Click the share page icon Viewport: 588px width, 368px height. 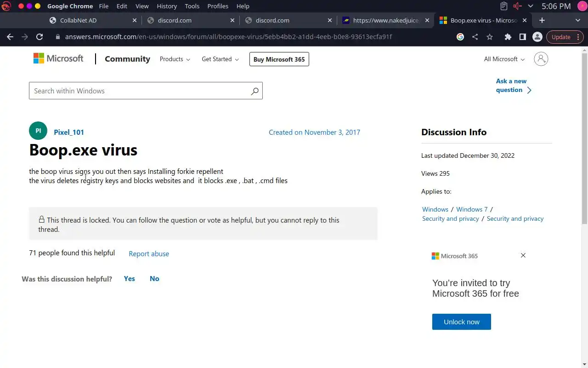(475, 37)
